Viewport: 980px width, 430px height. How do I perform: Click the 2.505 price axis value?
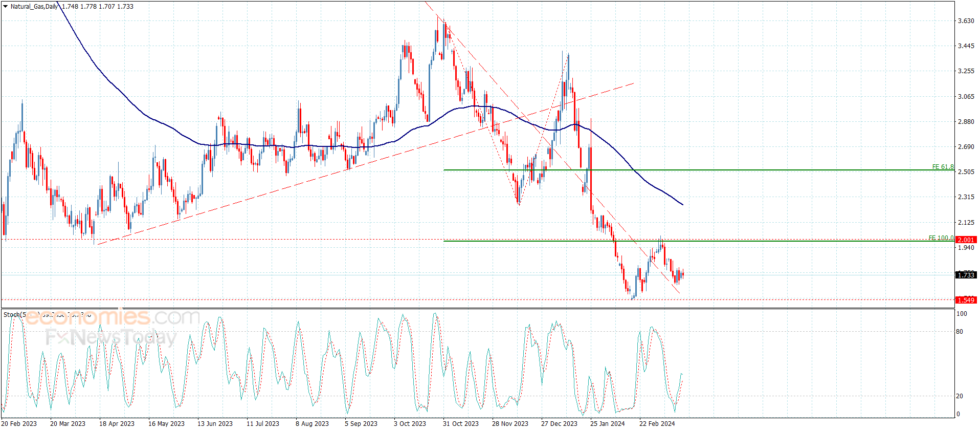(x=966, y=172)
